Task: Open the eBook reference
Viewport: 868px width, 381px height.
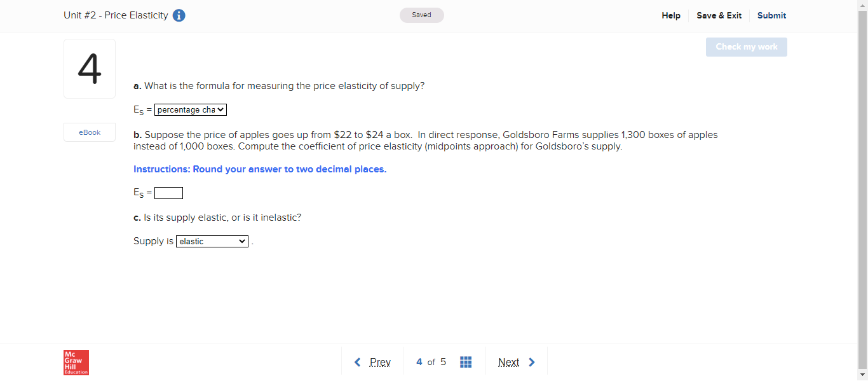Action: (89, 132)
